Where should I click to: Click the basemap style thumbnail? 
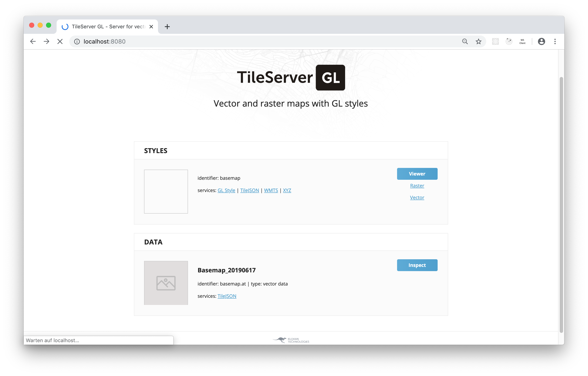point(166,192)
